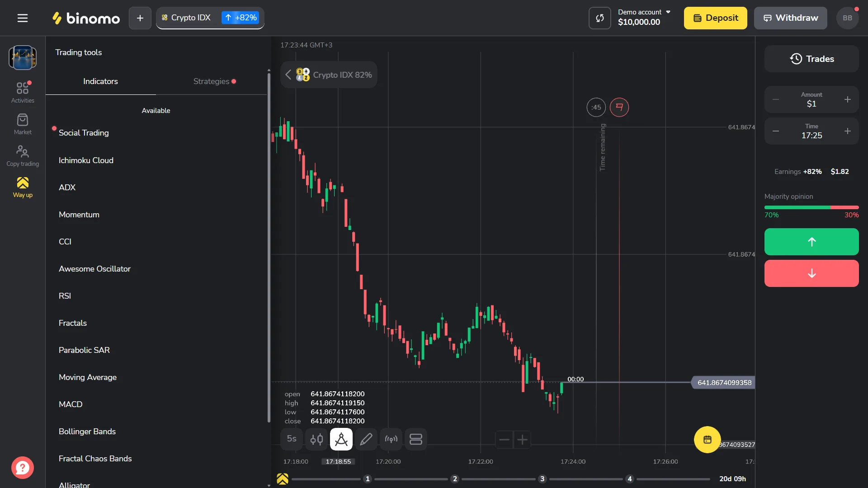Open the Market sidebar section
The height and width of the screenshot is (488, 868).
(23, 124)
